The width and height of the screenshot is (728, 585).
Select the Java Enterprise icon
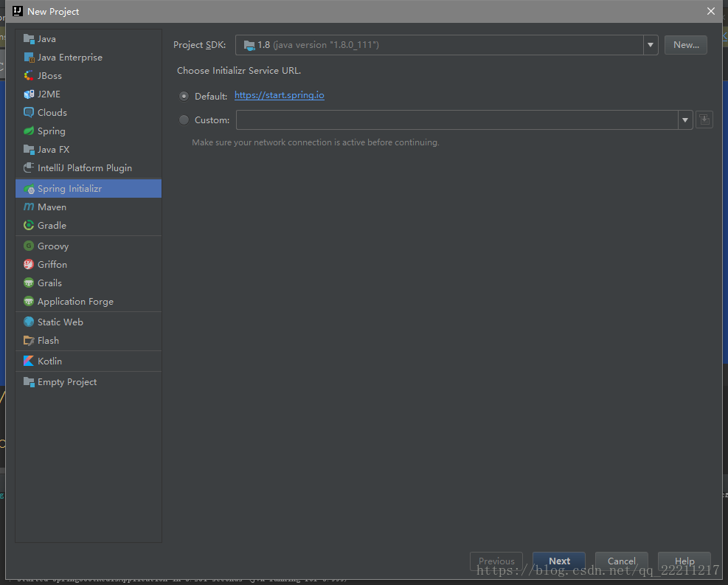coord(29,57)
